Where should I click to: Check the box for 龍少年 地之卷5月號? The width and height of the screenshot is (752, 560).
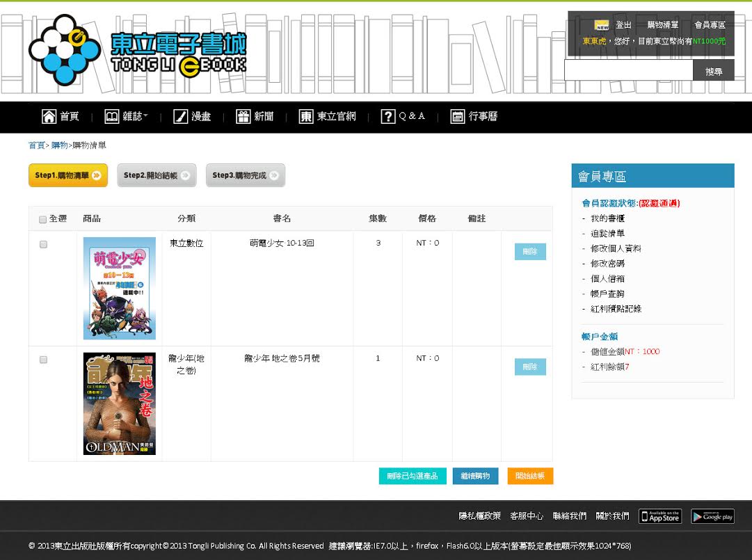click(43, 360)
